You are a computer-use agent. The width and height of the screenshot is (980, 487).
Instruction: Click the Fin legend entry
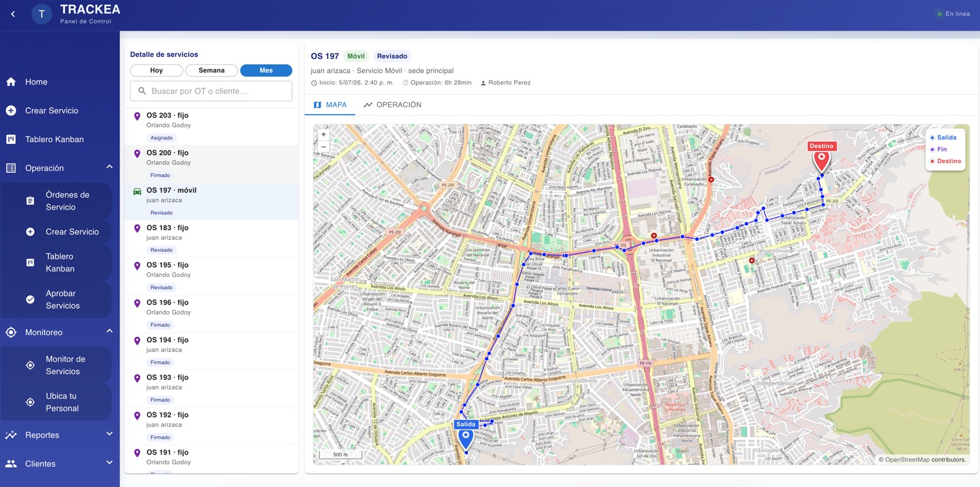pyautogui.click(x=938, y=149)
